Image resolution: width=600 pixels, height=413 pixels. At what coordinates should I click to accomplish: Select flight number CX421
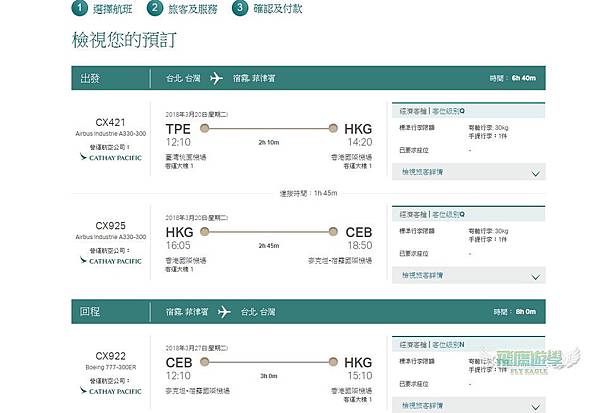click(x=110, y=122)
